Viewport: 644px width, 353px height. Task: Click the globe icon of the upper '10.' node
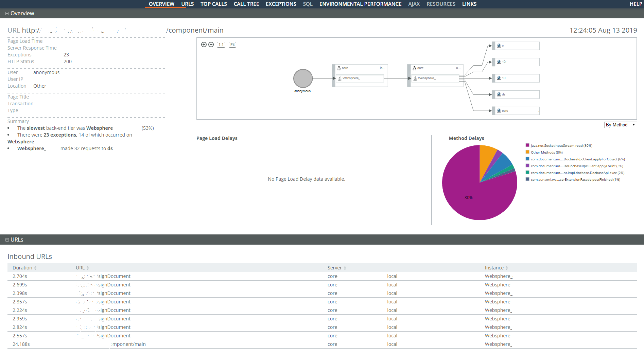click(x=499, y=62)
